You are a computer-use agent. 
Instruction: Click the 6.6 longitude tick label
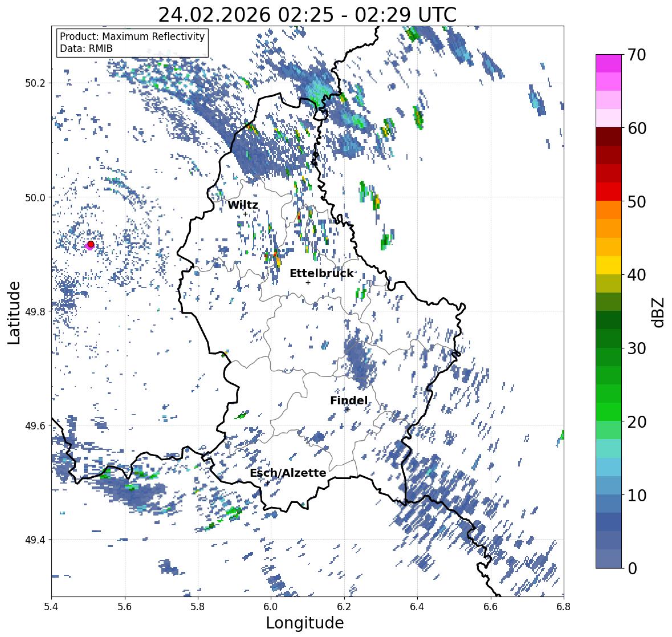490,607
